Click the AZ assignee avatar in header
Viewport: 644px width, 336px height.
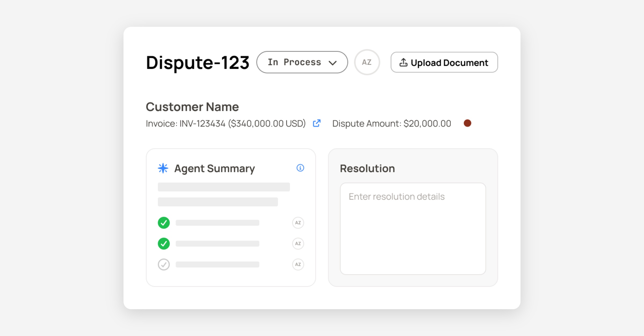pos(367,62)
